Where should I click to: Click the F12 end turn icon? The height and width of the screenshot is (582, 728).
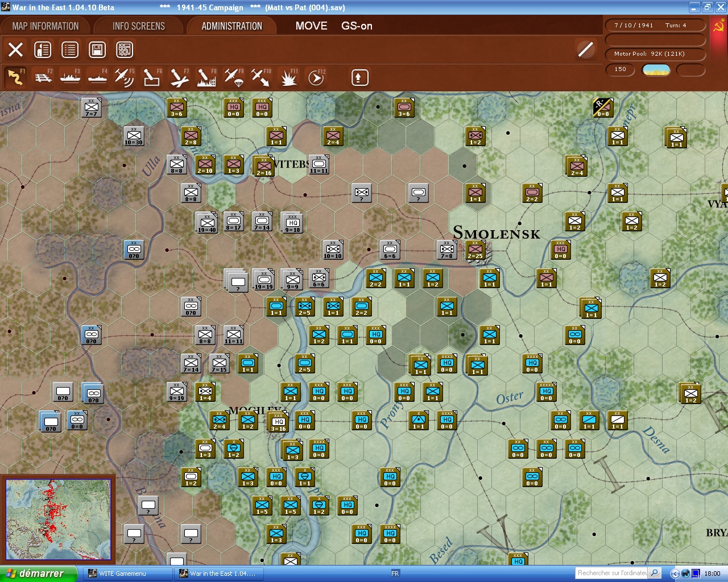click(x=316, y=77)
